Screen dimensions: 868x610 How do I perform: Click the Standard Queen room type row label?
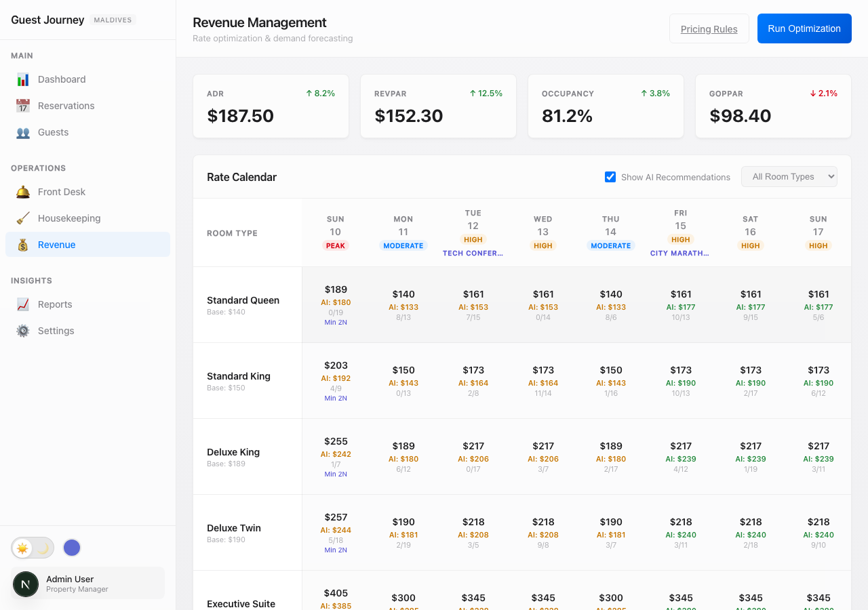(x=243, y=300)
